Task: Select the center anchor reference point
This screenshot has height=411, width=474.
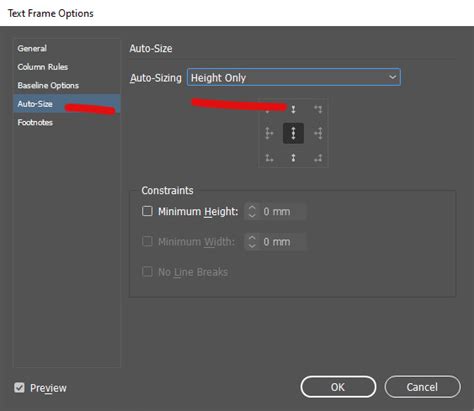Action: [x=293, y=133]
